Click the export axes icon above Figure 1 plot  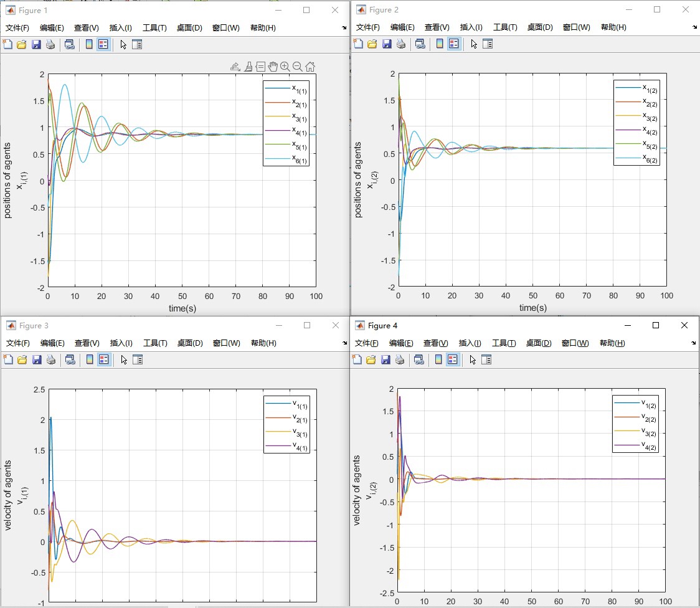[235, 67]
